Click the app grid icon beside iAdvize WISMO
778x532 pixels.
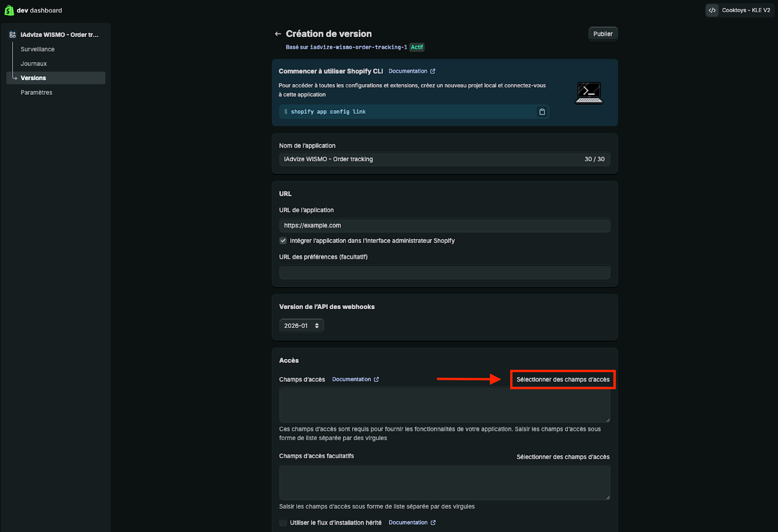(x=13, y=35)
